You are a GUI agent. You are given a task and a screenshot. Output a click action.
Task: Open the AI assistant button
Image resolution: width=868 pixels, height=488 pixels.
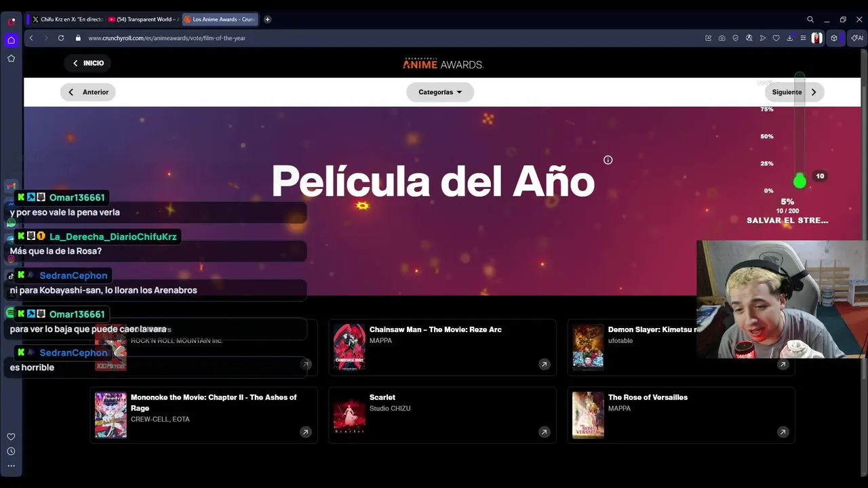pos(858,38)
